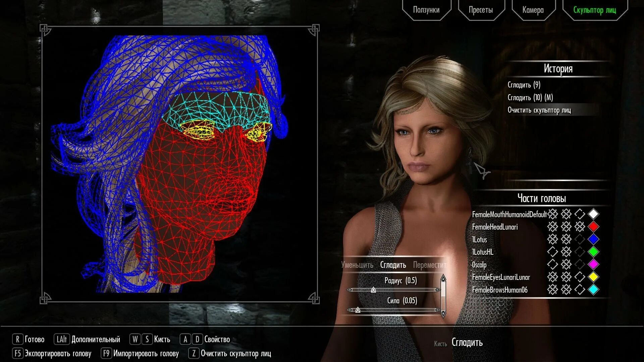Viewport: 644px width, 362px height.
Task: Enable third checkbox in FemaleBrowsHuman06 row
Action: coord(580,290)
